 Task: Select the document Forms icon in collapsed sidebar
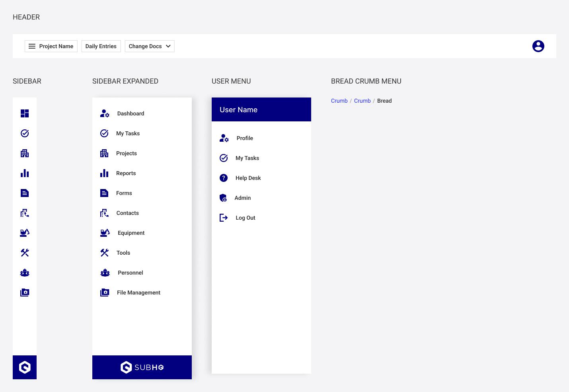25,193
